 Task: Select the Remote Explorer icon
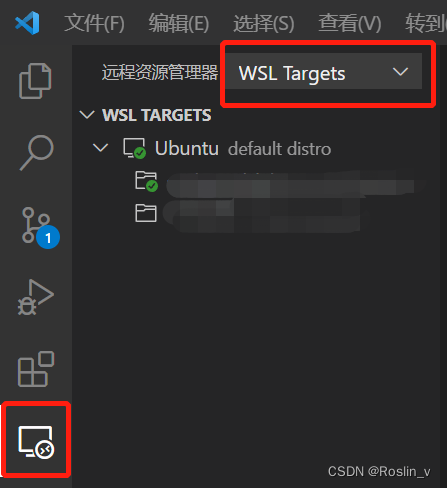[36, 442]
